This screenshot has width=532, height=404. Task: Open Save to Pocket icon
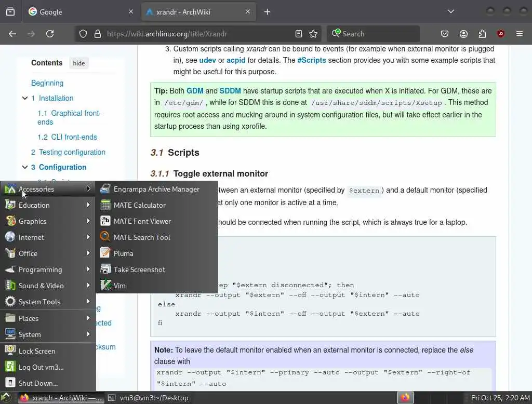tap(445, 34)
